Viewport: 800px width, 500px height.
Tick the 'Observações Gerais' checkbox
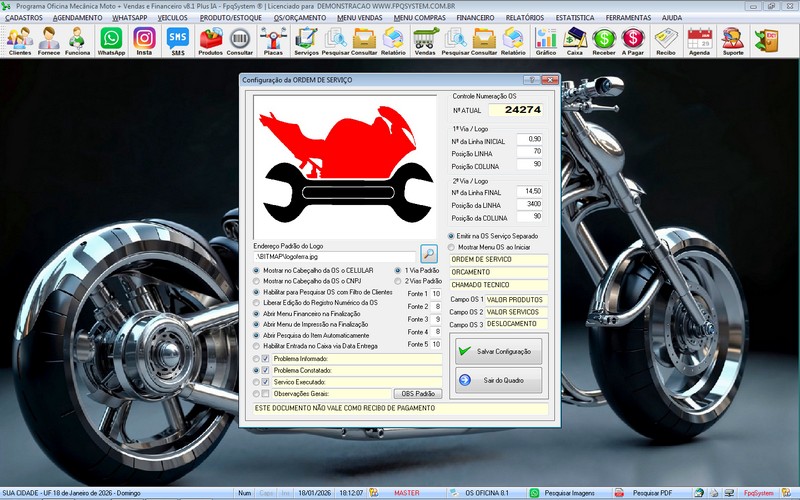265,393
